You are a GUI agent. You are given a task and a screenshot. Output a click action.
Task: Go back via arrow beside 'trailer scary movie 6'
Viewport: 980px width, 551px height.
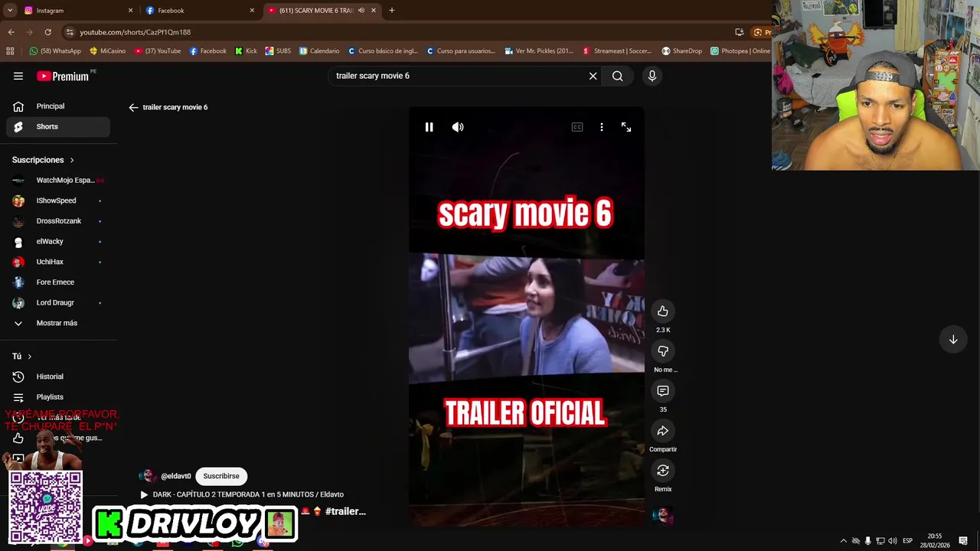[x=133, y=107]
